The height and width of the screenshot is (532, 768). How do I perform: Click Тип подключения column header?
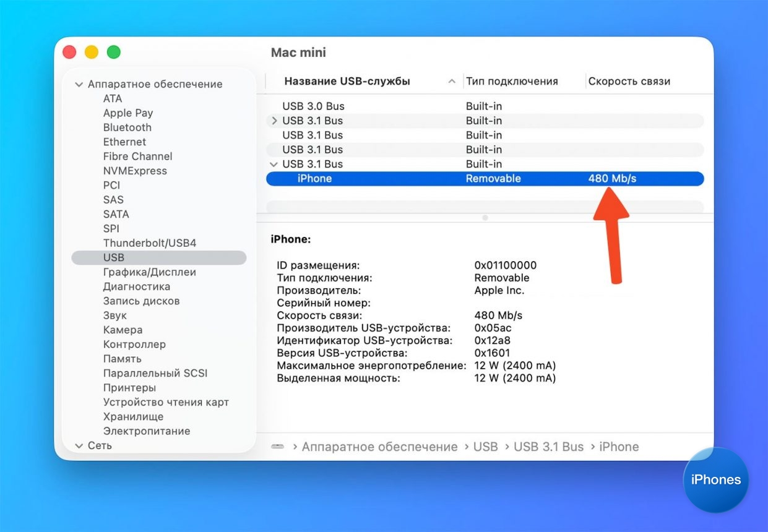512,81
